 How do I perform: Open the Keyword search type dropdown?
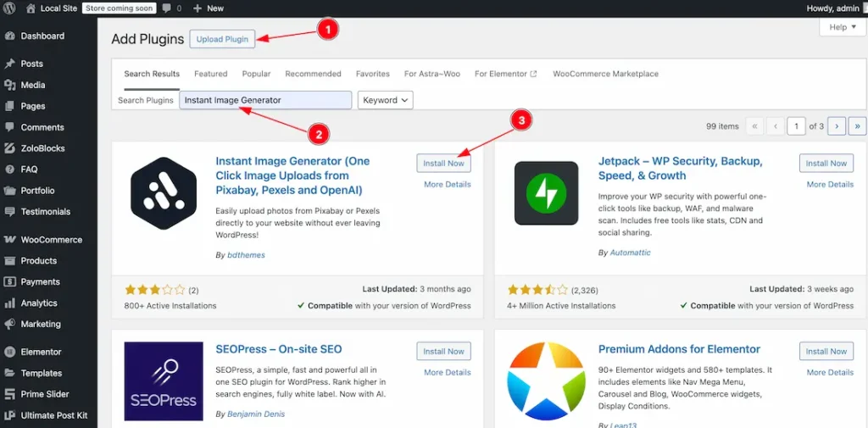click(x=386, y=100)
